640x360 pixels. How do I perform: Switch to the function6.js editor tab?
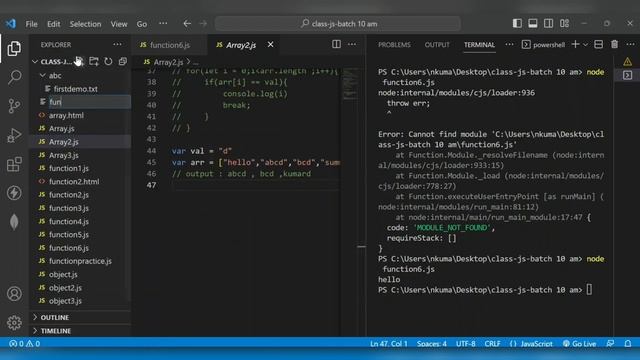pyautogui.click(x=169, y=45)
